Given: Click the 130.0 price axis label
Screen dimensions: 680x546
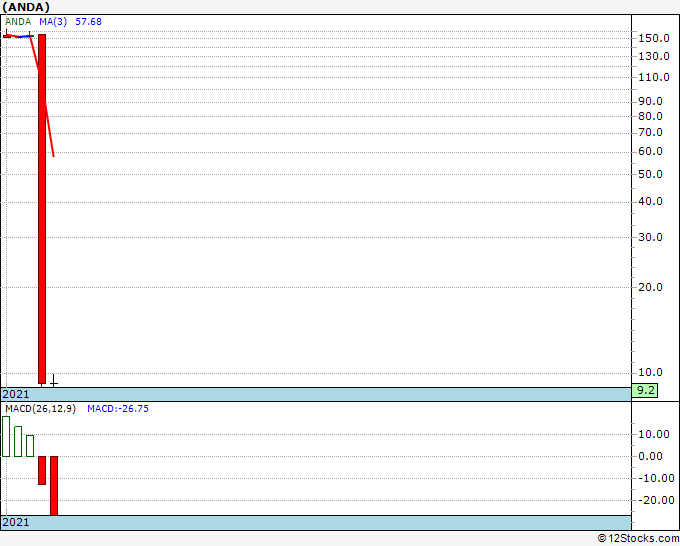Looking at the screenshot, I should [654, 56].
